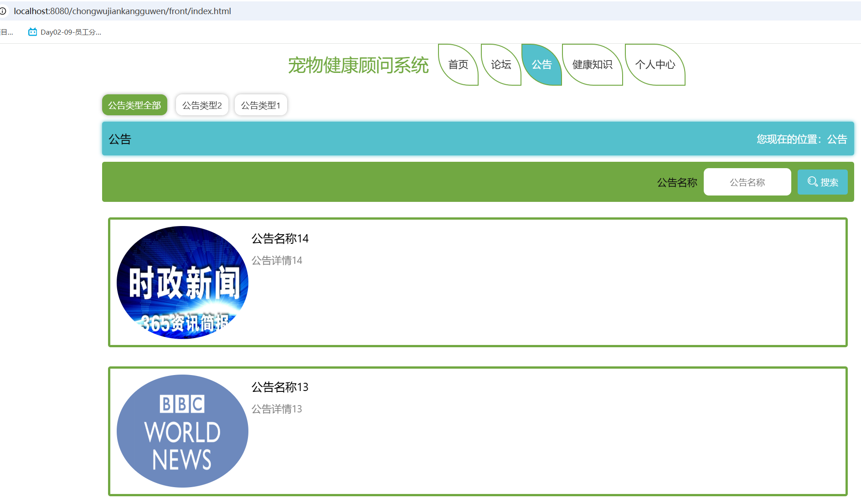This screenshot has width=861, height=504.
Task: Go to the 论坛 navigation tab
Action: (x=501, y=65)
